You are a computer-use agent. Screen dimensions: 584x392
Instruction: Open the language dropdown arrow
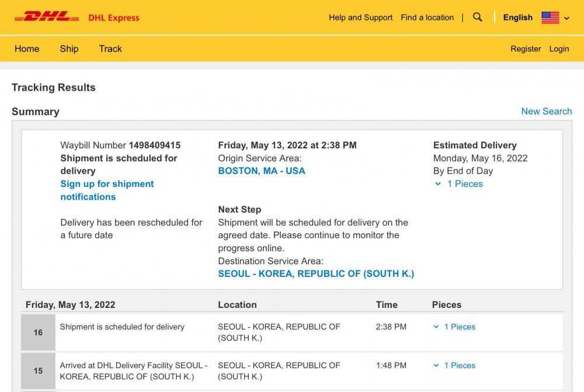(566, 18)
